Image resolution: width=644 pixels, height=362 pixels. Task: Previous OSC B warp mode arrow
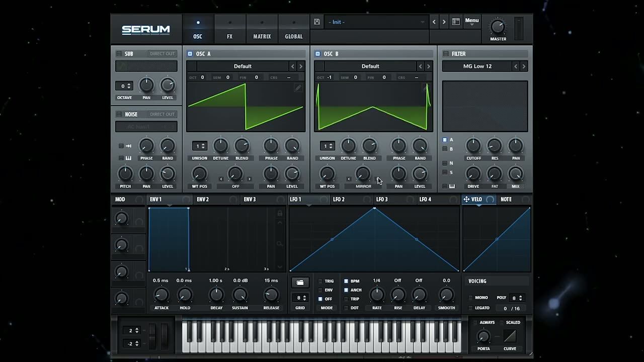[349, 178]
